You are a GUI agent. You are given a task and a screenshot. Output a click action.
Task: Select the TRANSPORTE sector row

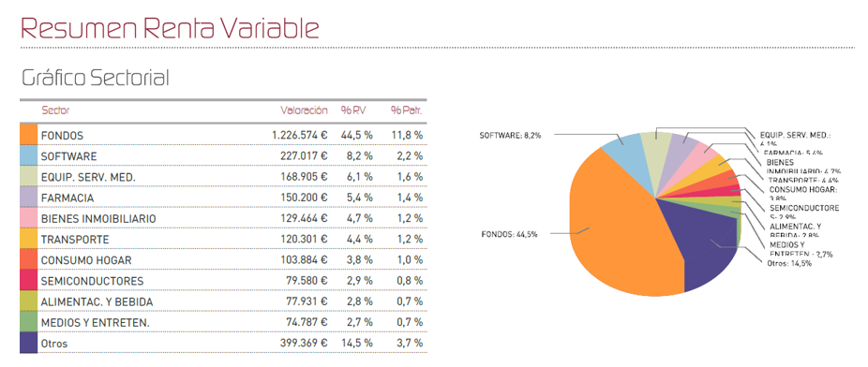coord(224,240)
